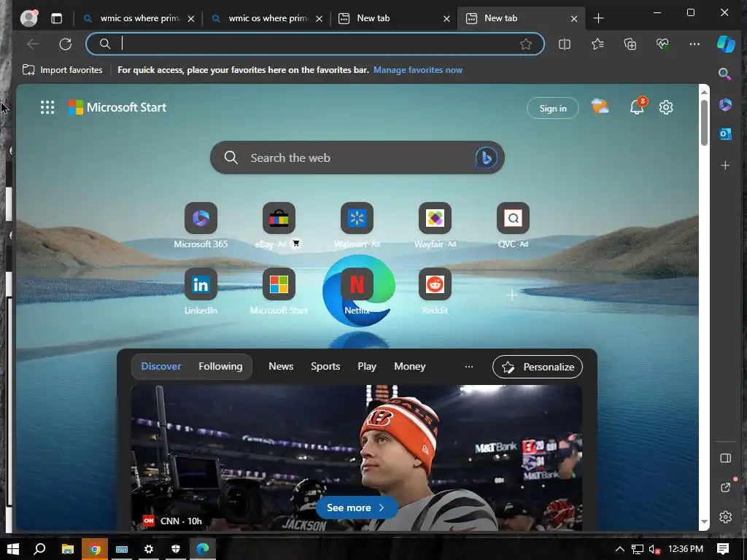This screenshot has height=560, width=747.
Task: Open the sidebar Search icon
Action: click(725, 74)
